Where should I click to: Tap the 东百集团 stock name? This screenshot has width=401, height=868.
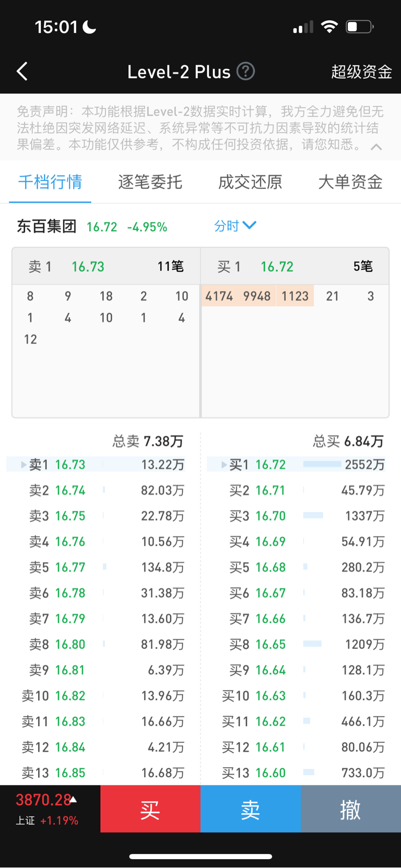(x=46, y=227)
